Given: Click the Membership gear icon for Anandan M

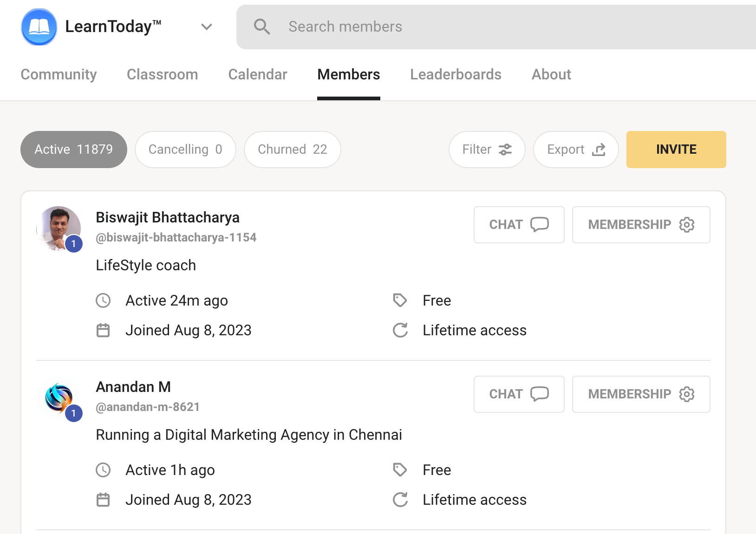Looking at the screenshot, I should pos(686,394).
